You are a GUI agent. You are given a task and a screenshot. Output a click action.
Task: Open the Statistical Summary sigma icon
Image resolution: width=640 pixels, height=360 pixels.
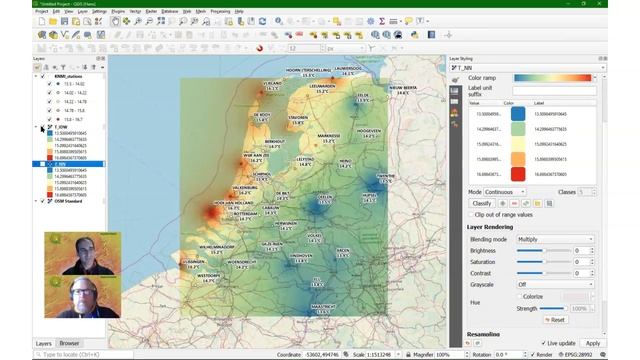(x=382, y=21)
